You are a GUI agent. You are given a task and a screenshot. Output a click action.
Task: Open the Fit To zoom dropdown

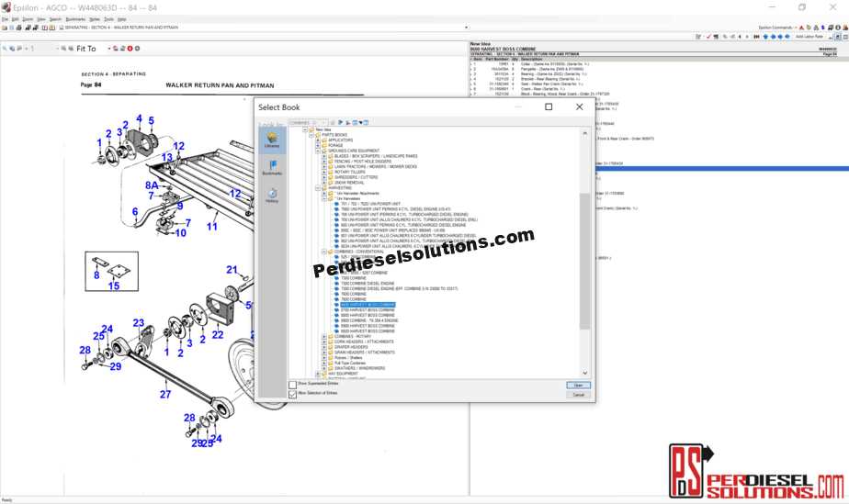pyautogui.click(x=108, y=48)
